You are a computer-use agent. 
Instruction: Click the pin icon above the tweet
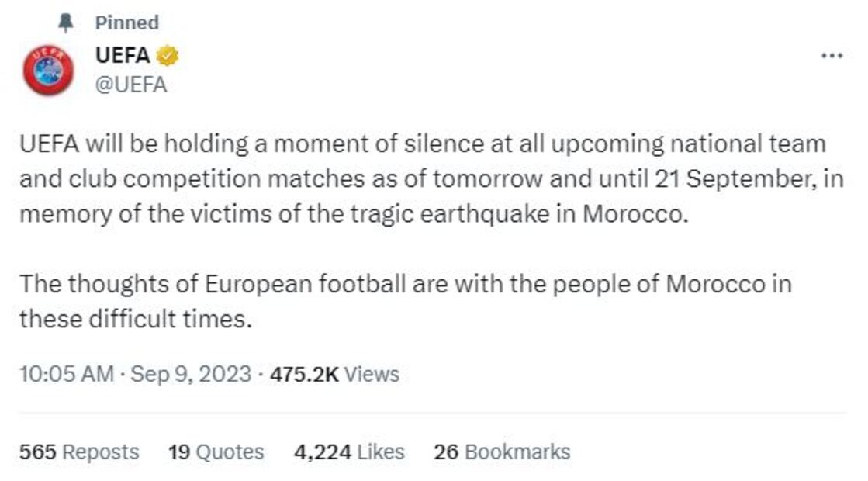[67, 23]
